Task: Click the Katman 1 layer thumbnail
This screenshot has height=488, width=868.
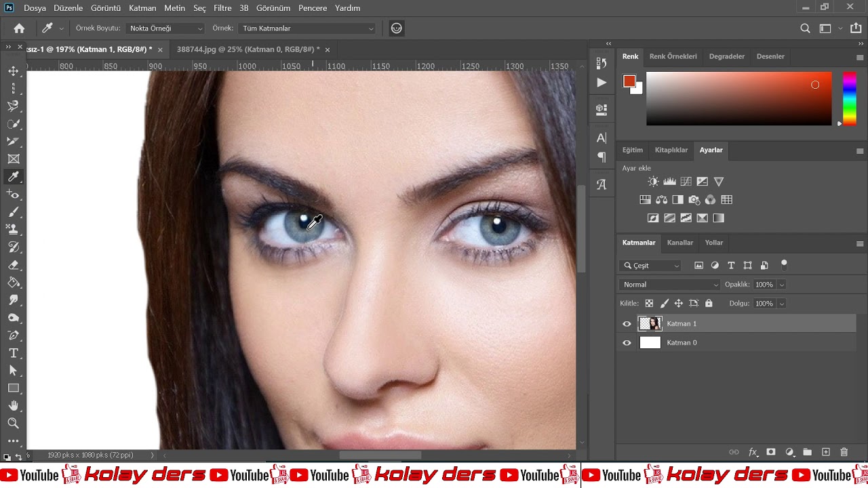Action: coord(650,324)
